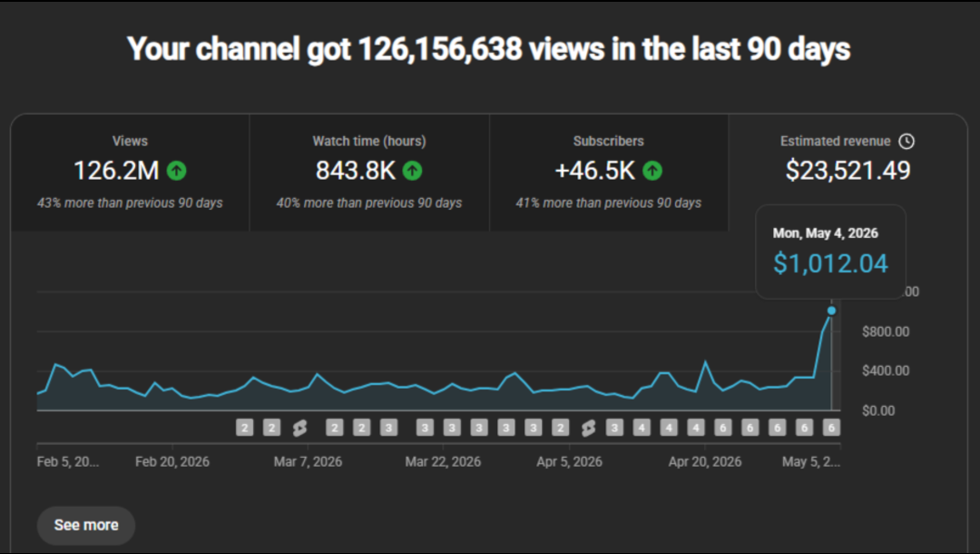Open the See more button

(x=86, y=525)
